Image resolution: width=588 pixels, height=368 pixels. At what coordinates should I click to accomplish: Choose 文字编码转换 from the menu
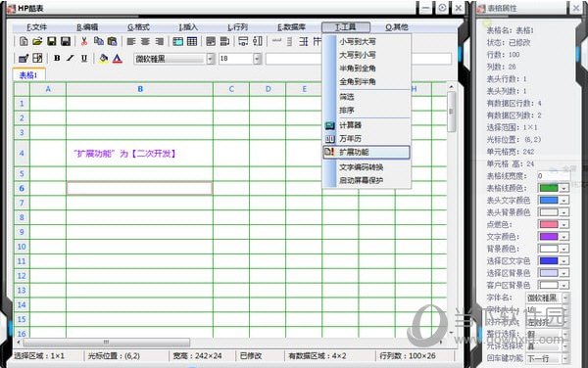click(361, 167)
